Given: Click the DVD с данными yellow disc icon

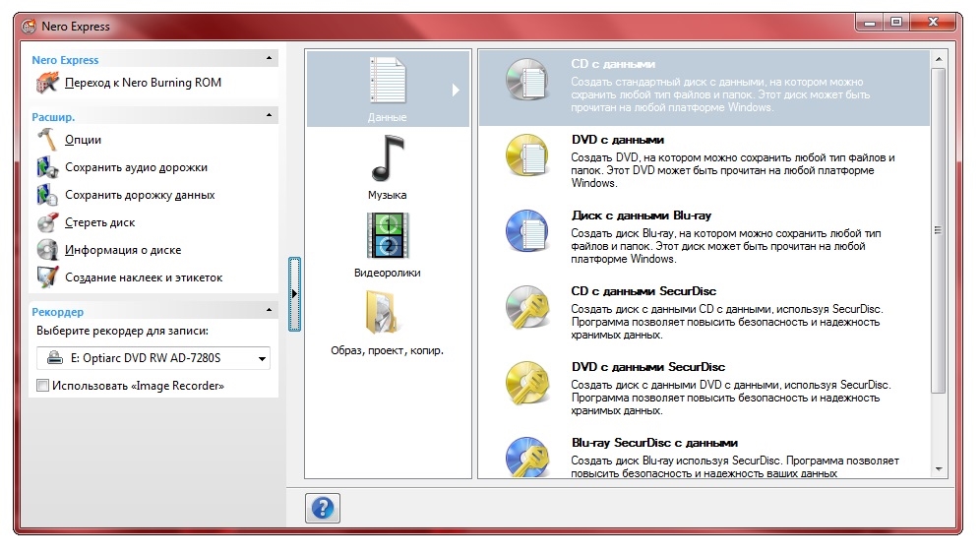Looking at the screenshot, I should pos(526,155).
